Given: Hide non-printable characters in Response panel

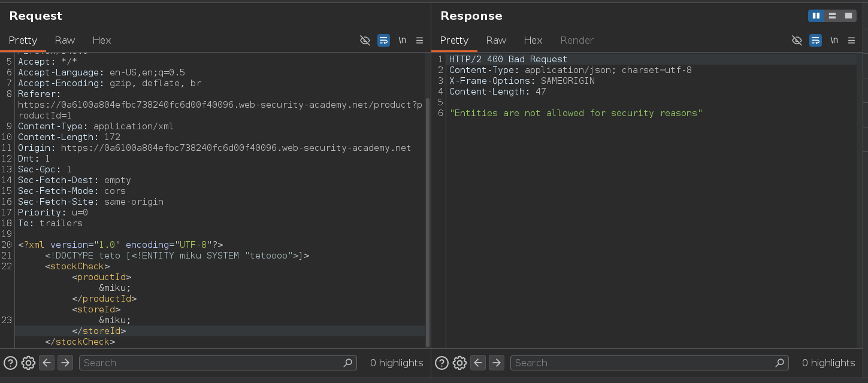Looking at the screenshot, I should [x=797, y=40].
